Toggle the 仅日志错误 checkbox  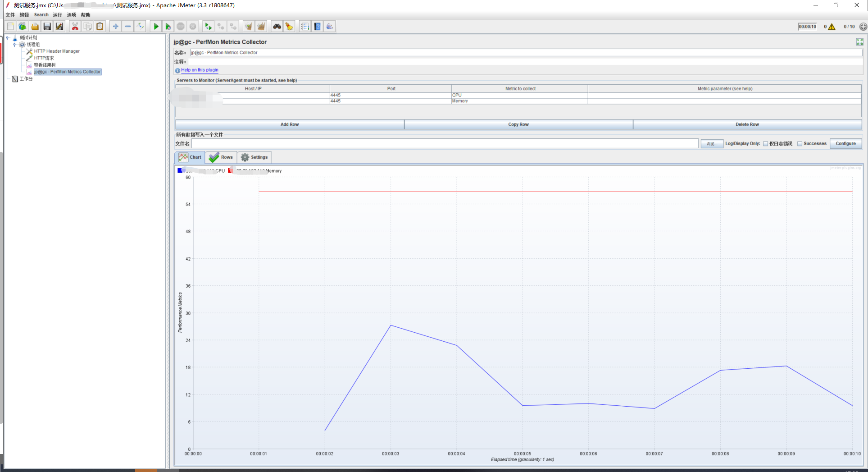pos(765,144)
